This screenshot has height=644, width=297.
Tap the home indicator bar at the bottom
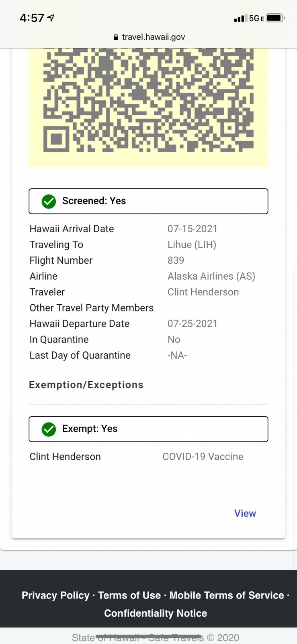[148, 636]
